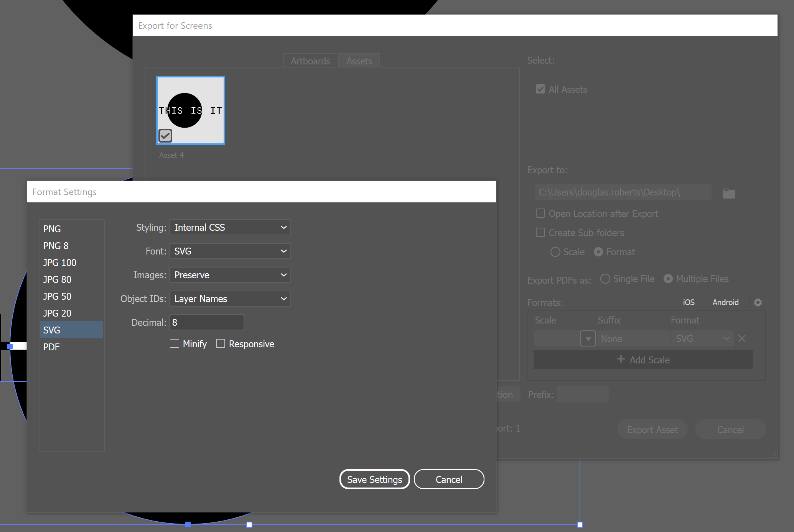Click the Save Settings button
Image resolution: width=794 pixels, height=532 pixels.
374,479
